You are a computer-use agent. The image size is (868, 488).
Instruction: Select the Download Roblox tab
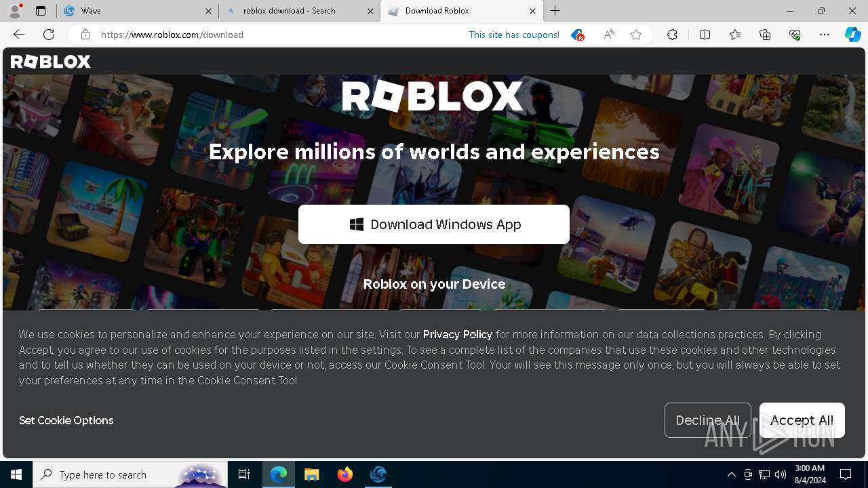pos(461,11)
